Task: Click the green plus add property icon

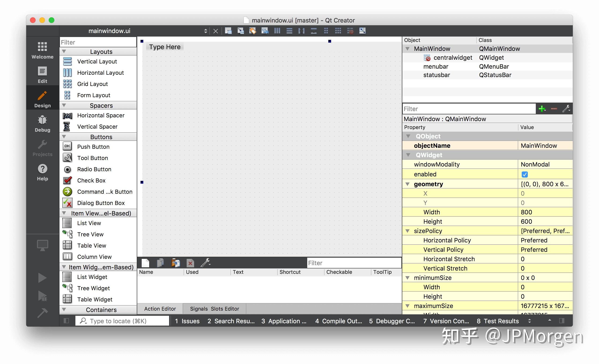Action: coord(542,109)
